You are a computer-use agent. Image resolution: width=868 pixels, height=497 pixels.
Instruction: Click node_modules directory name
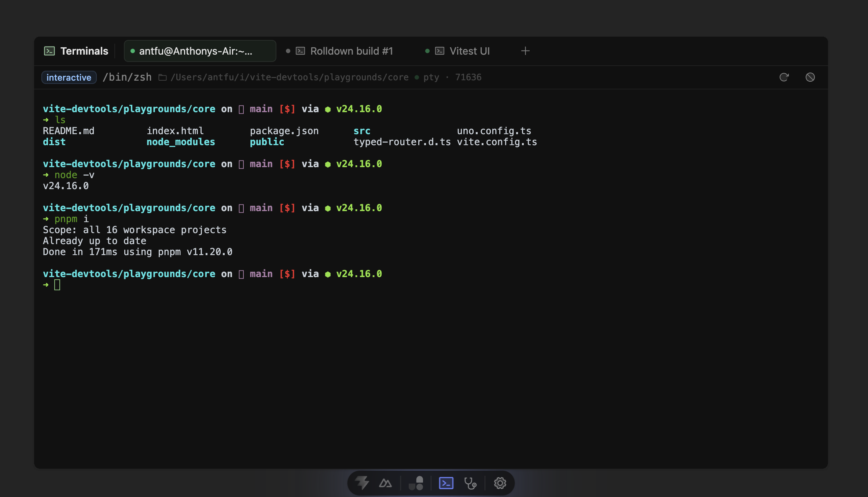181,142
